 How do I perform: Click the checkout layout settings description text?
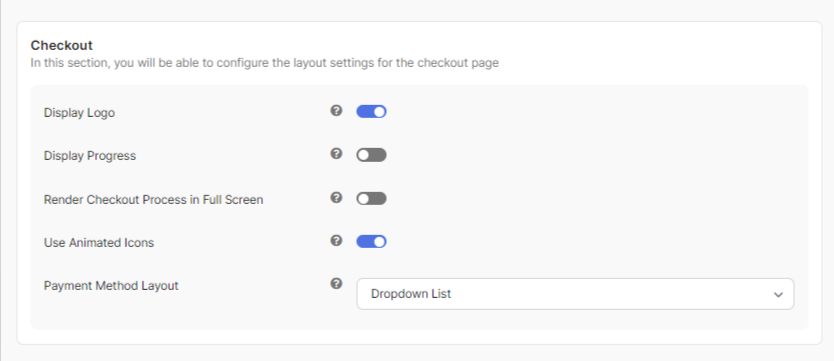pyautogui.click(x=264, y=63)
